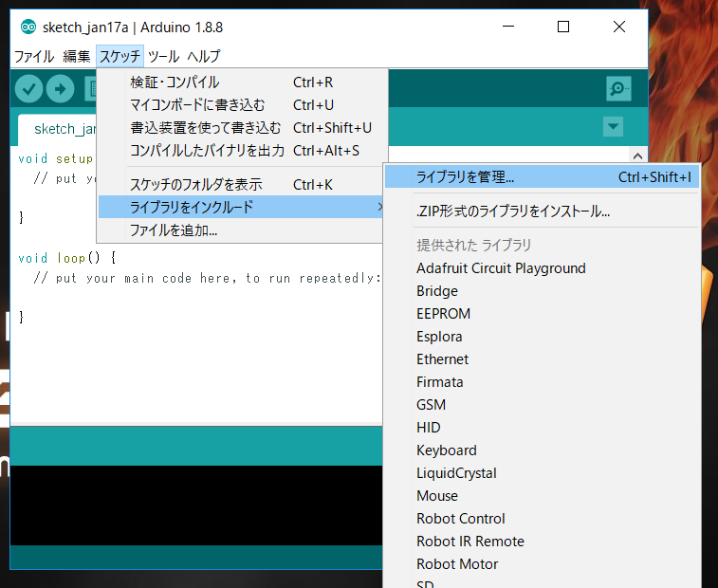Viewport: 718px width, 588px height.
Task: Choose .ZIP形式のライブラリをインストール...
Action: [x=542, y=211]
